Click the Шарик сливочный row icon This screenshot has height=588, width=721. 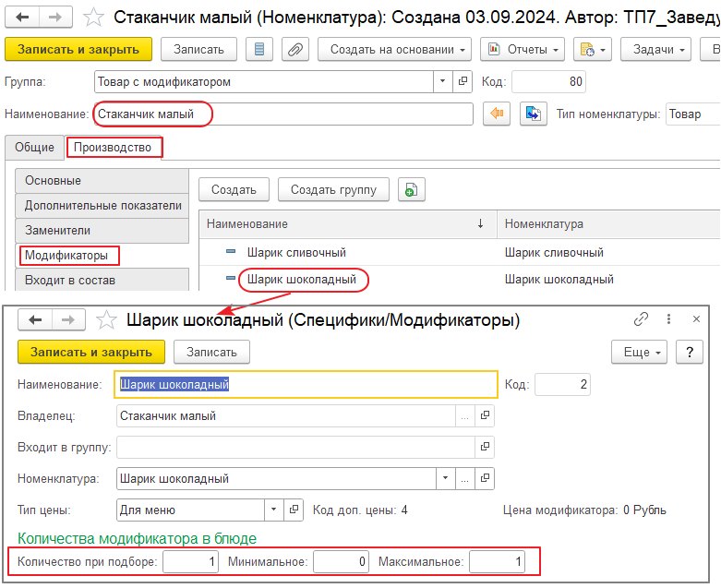pyautogui.click(x=231, y=251)
